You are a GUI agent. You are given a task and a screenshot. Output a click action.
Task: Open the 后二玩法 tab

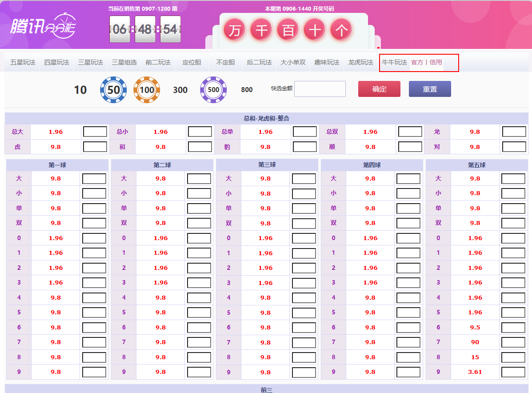pos(259,62)
